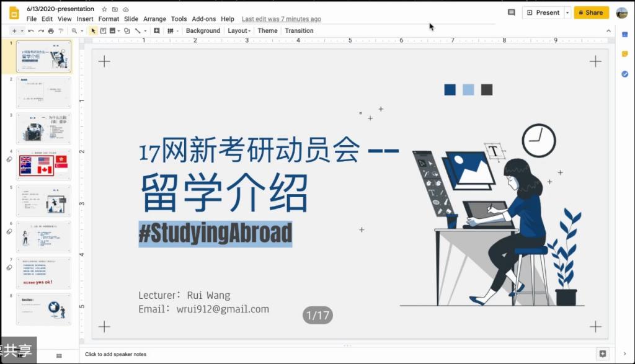The image size is (635, 364).
Task: Open the Arrange menu
Action: click(x=154, y=19)
